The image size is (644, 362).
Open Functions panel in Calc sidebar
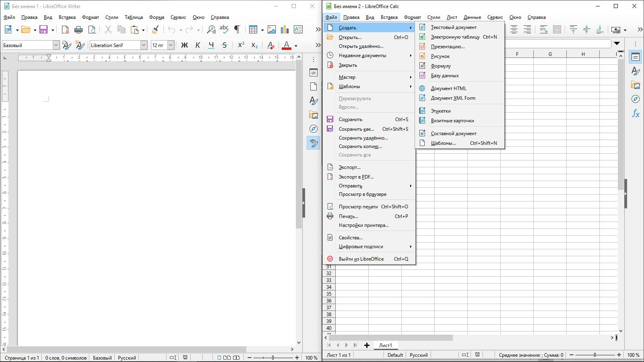[x=636, y=113]
